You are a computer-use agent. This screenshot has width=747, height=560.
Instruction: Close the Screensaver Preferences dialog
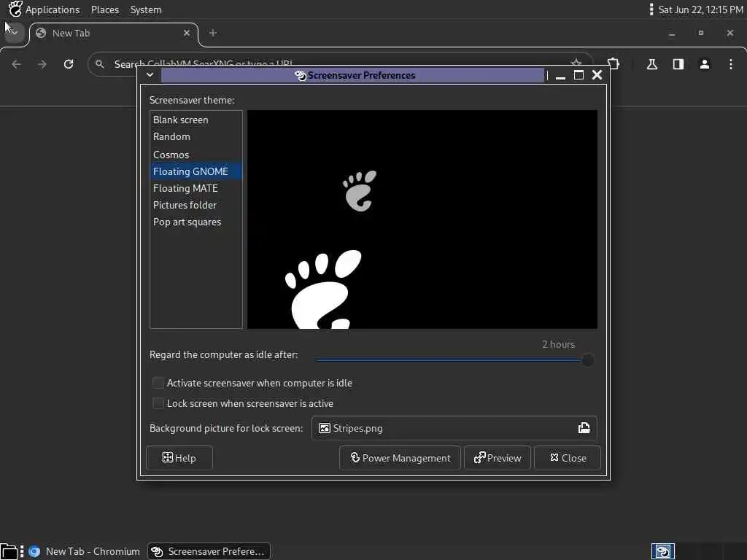[x=568, y=458]
